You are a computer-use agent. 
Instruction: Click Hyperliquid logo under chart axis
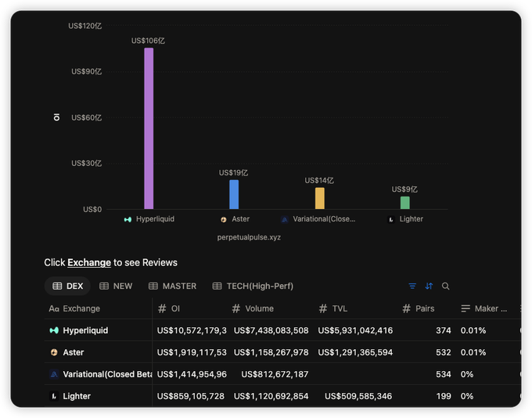(x=128, y=220)
